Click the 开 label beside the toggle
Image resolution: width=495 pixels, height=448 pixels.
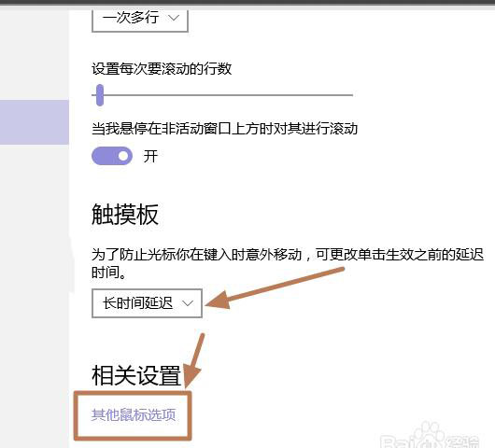point(150,156)
